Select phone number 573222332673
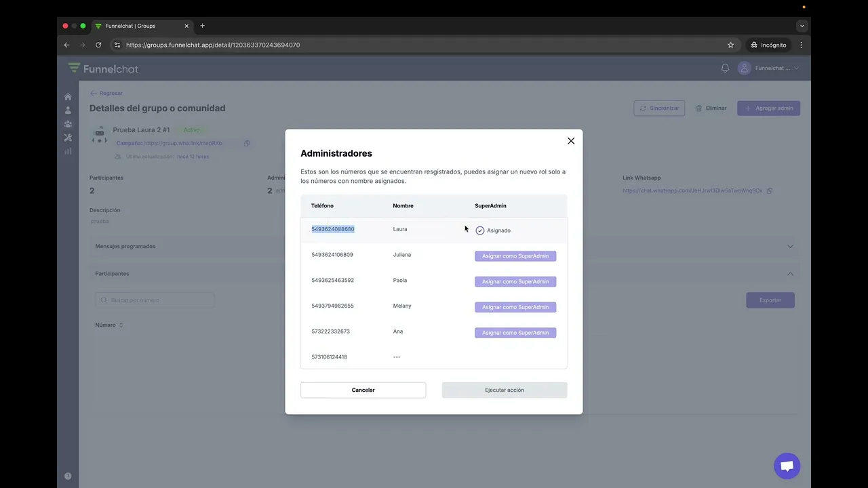The image size is (868, 488). pyautogui.click(x=331, y=331)
